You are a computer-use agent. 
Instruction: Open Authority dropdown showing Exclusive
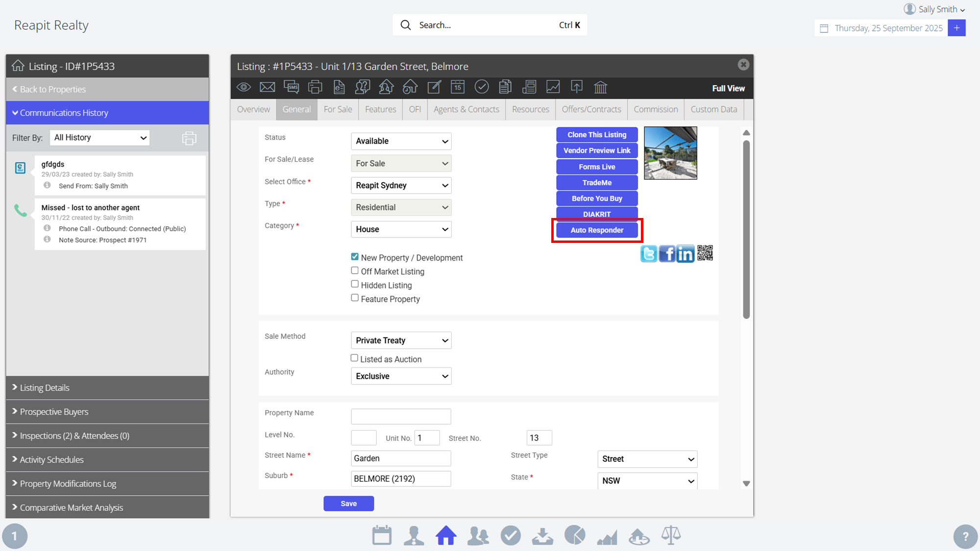(x=401, y=376)
